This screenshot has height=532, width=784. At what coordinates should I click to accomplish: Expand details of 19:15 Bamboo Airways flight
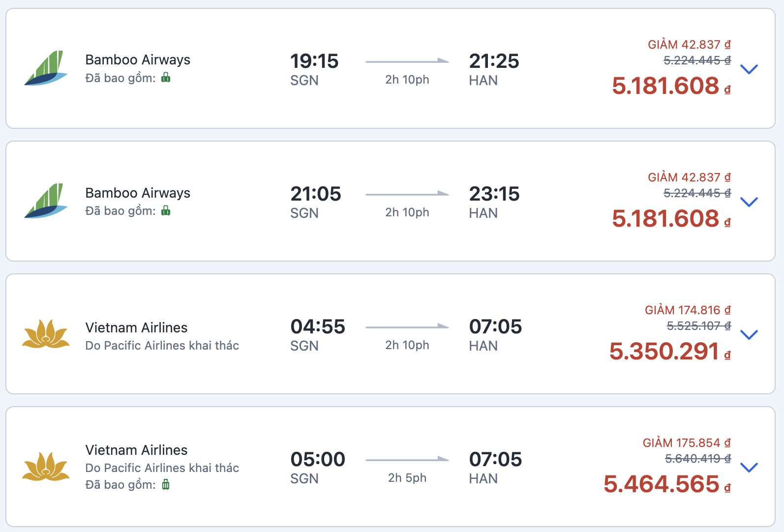[749, 69]
